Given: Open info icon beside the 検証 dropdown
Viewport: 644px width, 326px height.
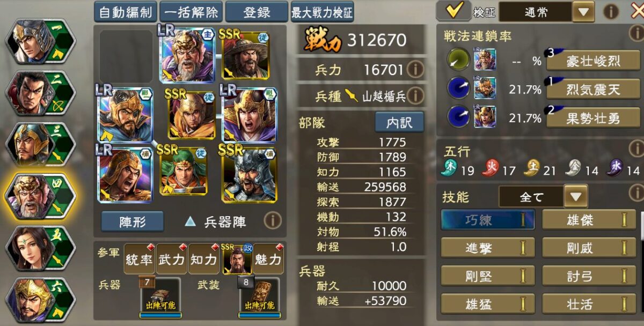Looking at the screenshot, I should point(611,11).
